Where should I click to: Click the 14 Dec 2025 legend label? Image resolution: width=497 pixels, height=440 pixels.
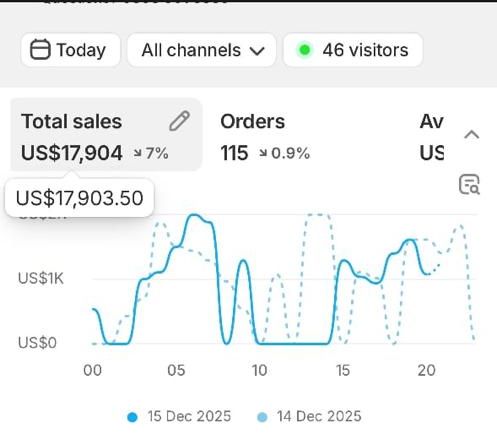pos(319,416)
